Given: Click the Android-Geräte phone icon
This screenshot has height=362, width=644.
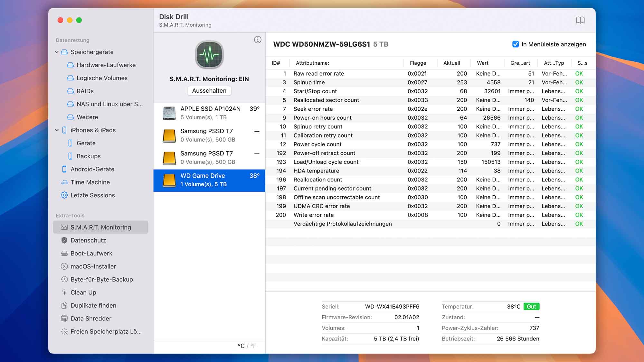Looking at the screenshot, I should 64,169.
